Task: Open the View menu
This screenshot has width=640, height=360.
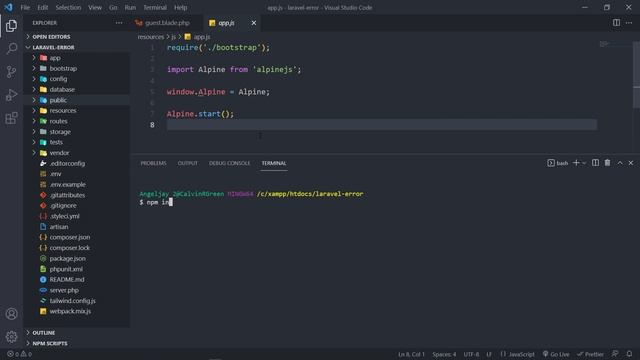Action: [95, 7]
